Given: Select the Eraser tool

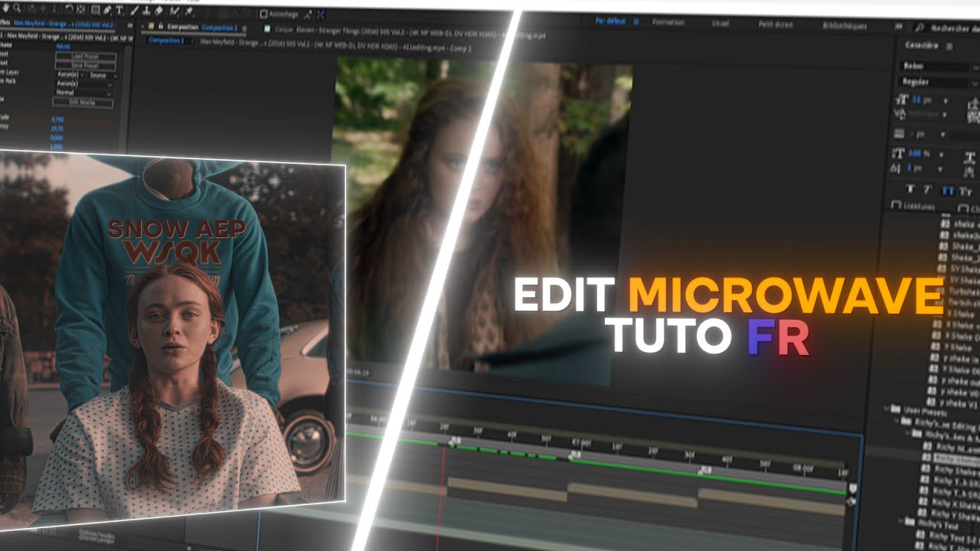Looking at the screenshot, I should point(158,11).
